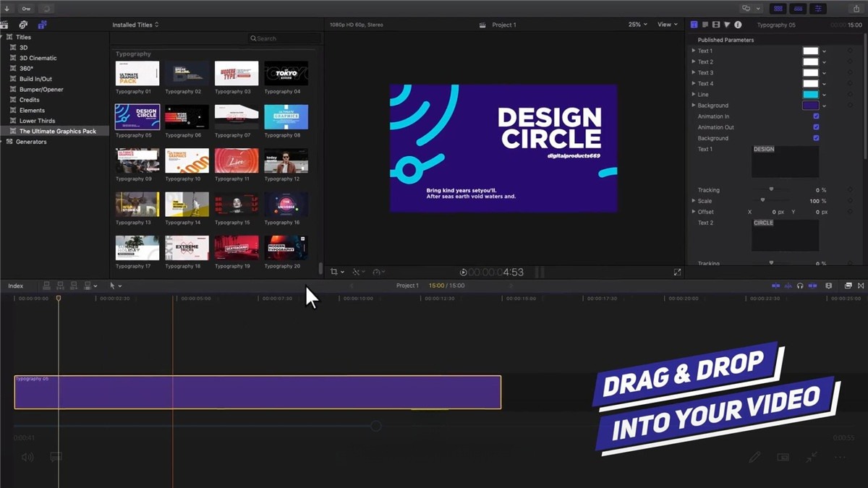Open the Info inspector icon

pyautogui.click(x=738, y=25)
